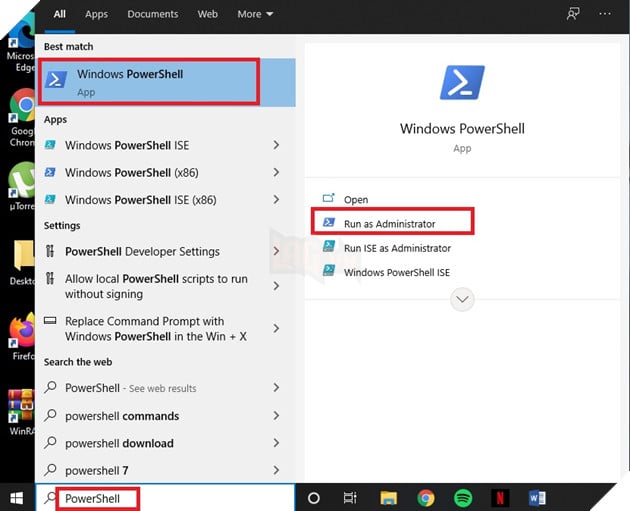Expand powershell 7 suggestion arrow
Viewport: 630px width, 511px height.
[x=276, y=470]
